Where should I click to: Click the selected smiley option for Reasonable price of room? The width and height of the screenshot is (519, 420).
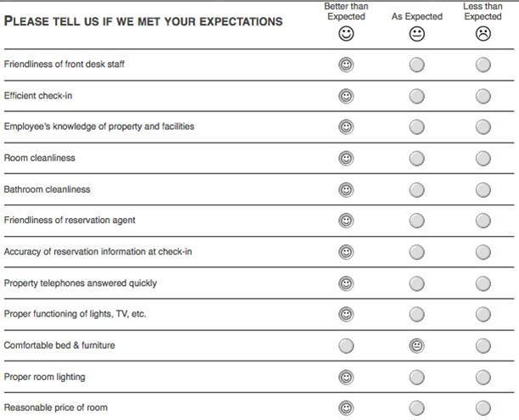coord(346,408)
